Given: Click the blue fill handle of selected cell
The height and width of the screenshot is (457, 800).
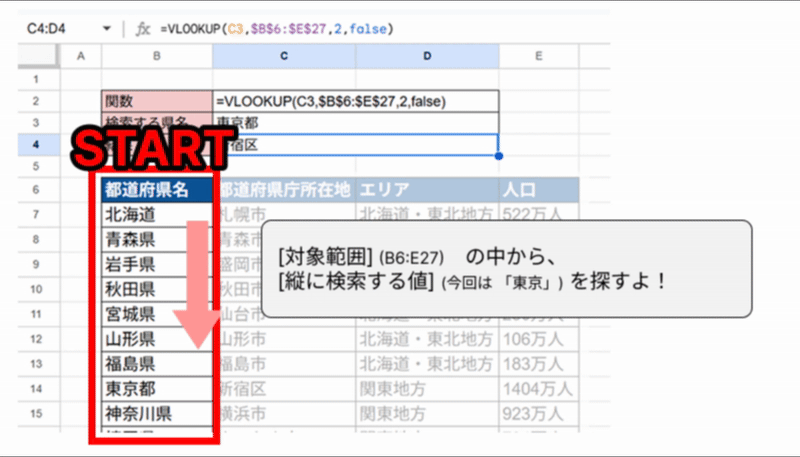Looking at the screenshot, I should 498,156.
